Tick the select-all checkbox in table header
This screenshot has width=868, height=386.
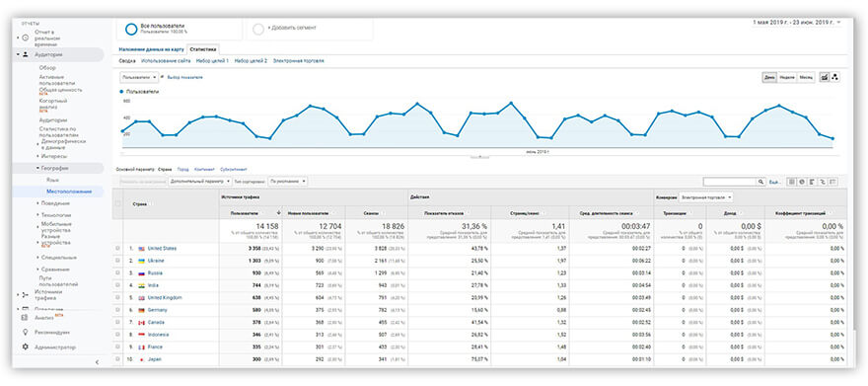pos(117,203)
